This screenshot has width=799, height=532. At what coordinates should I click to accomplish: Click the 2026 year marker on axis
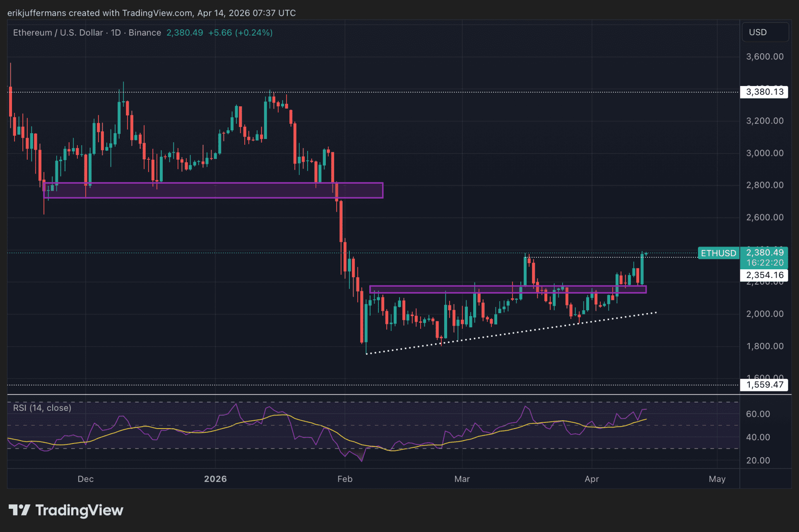pyautogui.click(x=215, y=479)
